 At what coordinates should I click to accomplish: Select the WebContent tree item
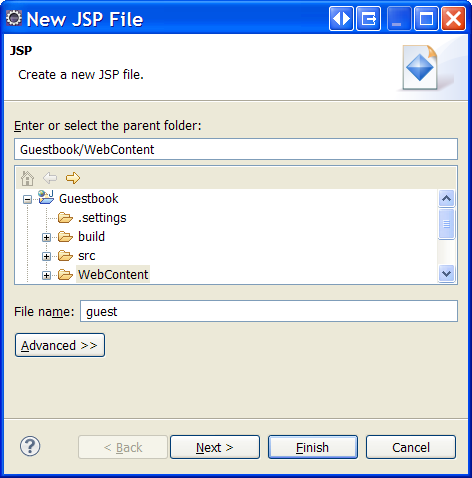pyautogui.click(x=113, y=274)
